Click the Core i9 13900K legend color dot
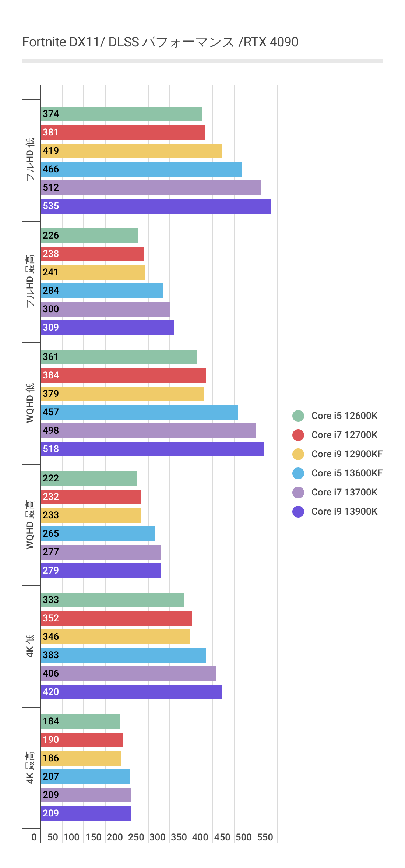The width and height of the screenshot is (405, 868). [298, 512]
